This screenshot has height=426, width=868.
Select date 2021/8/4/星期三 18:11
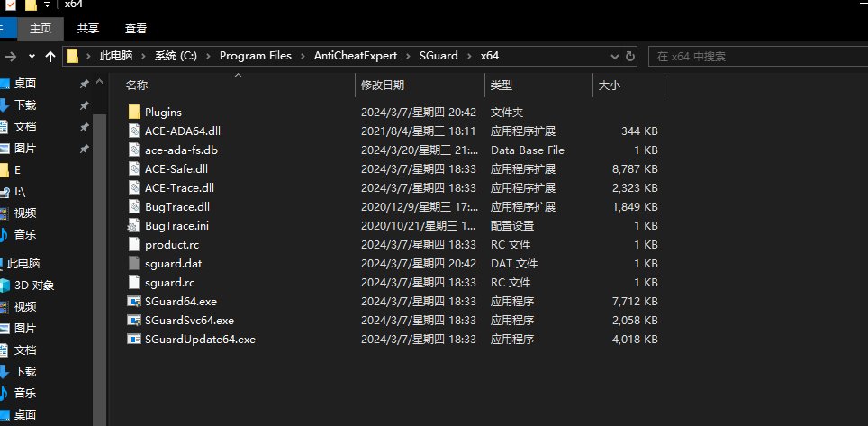[419, 131]
